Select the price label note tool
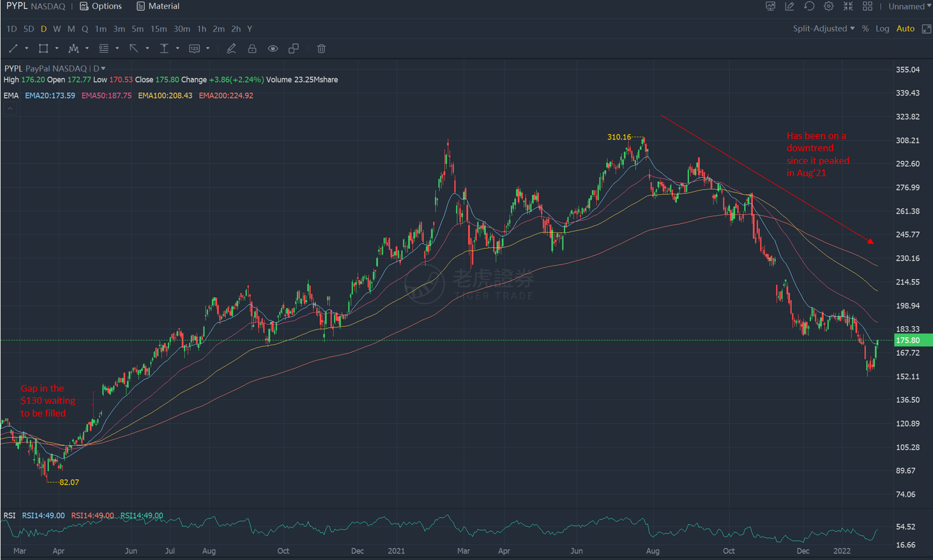This screenshot has height=560, width=933. click(194, 49)
